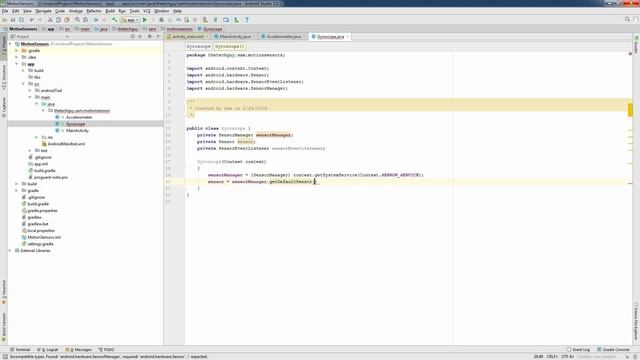The image size is (640, 360).
Task: Open the Event Log tool window
Action: (x=578, y=350)
